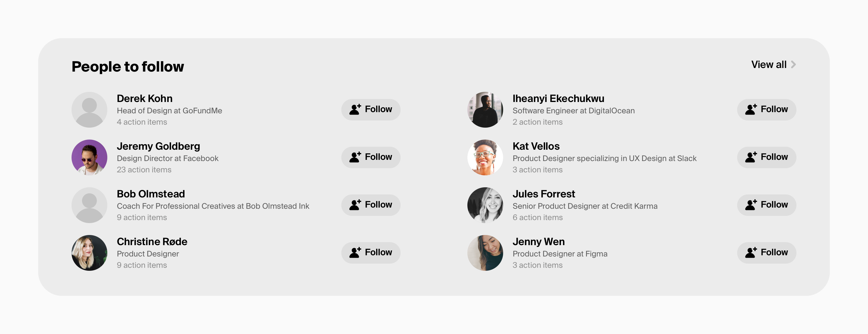868x334 pixels.
Task: Click add-person icon in Christine Røde's row
Action: (x=355, y=252)
